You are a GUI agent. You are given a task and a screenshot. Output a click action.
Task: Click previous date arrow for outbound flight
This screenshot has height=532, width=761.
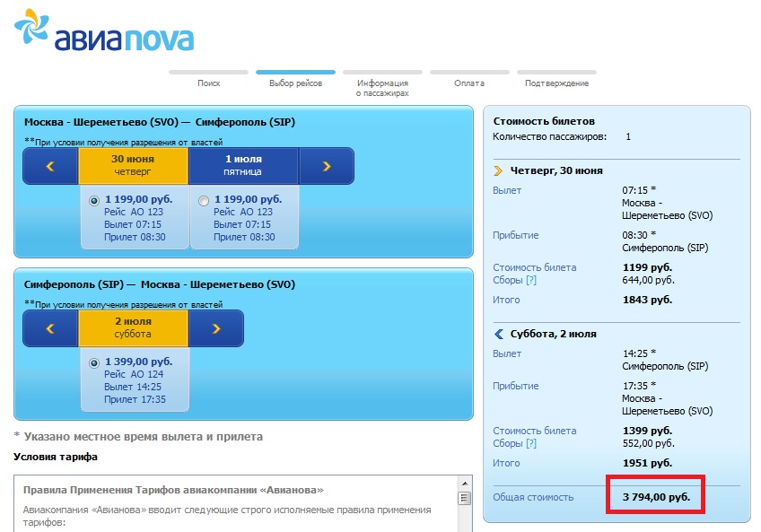pyautogui.click(x=50, y=166)
